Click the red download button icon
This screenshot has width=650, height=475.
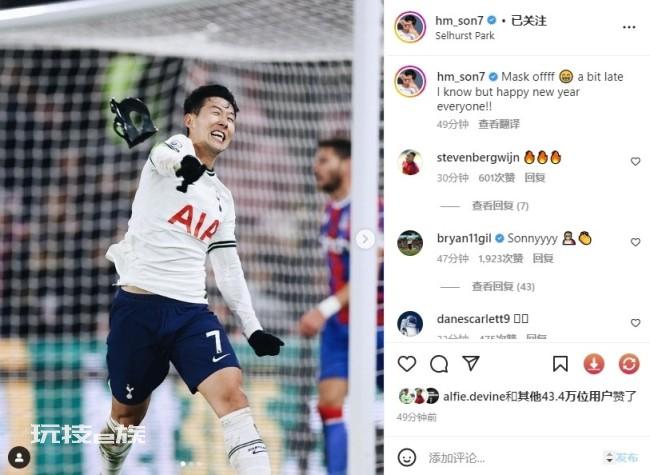[x=594, y=364]
